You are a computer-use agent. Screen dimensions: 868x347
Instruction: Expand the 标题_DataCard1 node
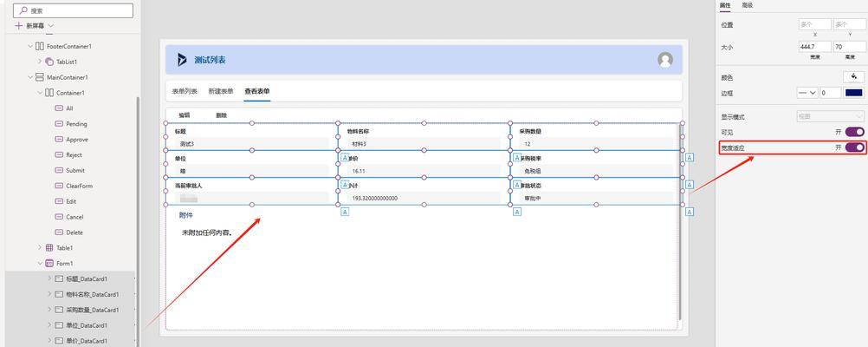click(49, 278)
